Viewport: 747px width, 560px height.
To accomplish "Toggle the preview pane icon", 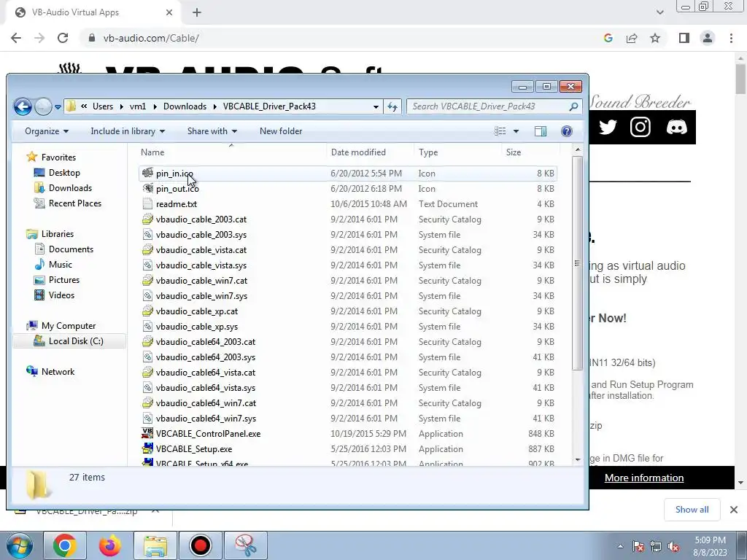I will click(x=541, y=131).
